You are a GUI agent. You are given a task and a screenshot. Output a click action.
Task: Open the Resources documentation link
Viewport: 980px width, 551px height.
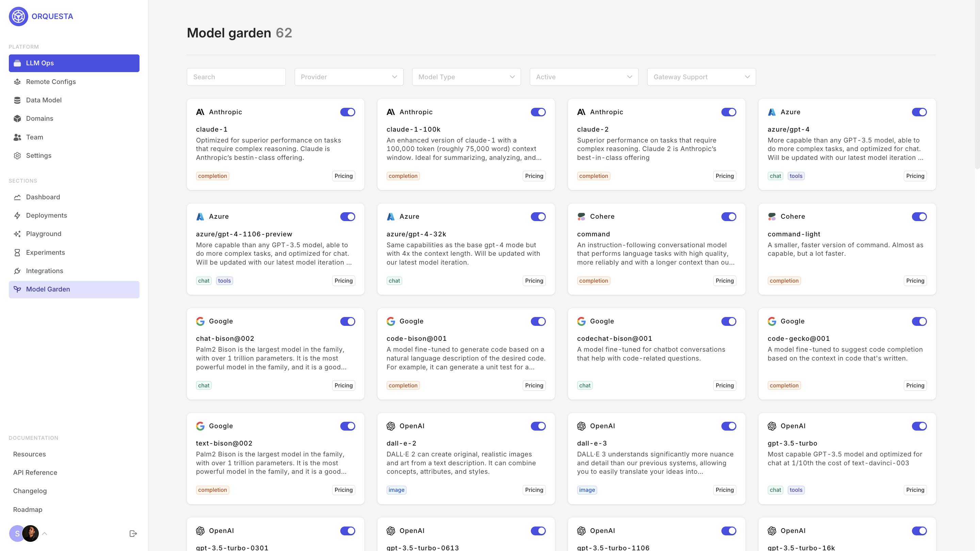pos(29,454)
